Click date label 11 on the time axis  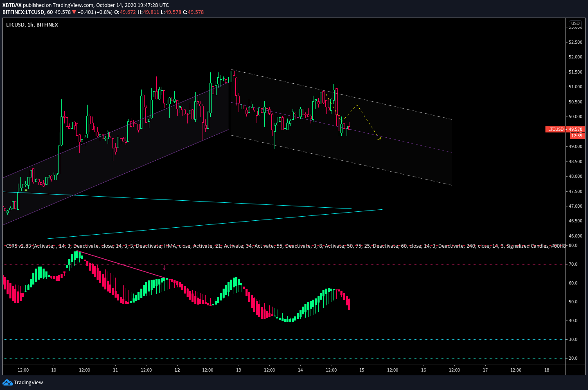click(115, 370)
